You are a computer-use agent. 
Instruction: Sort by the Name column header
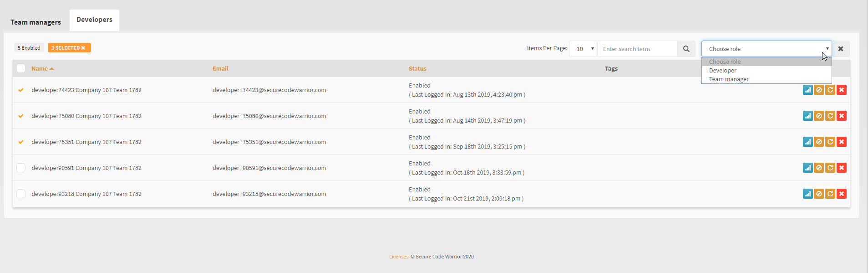click(42, 68)
